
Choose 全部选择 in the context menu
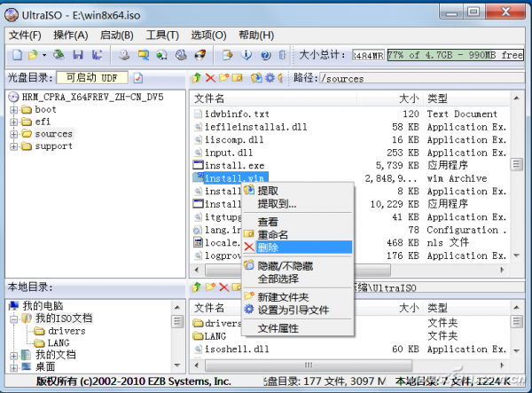point(298,279)
